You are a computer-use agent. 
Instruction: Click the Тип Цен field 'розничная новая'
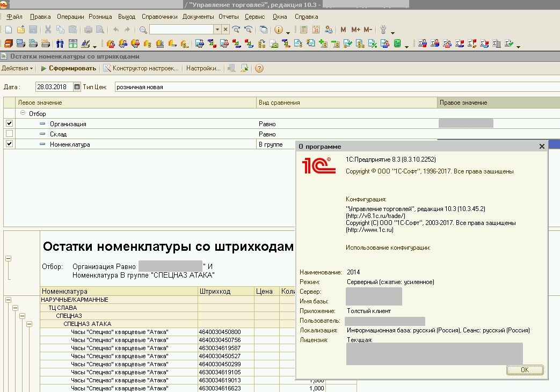pyautogui.click(x=337, y=87)
